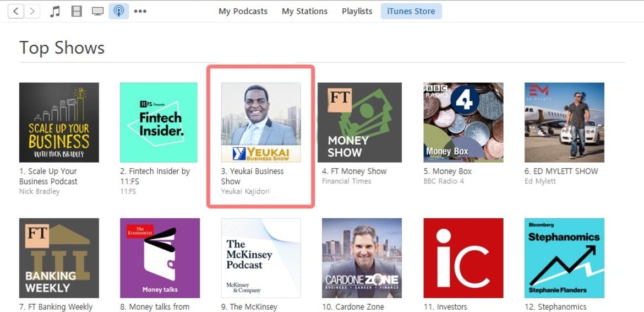Open Economist Money talks artwork

(160, 258)
